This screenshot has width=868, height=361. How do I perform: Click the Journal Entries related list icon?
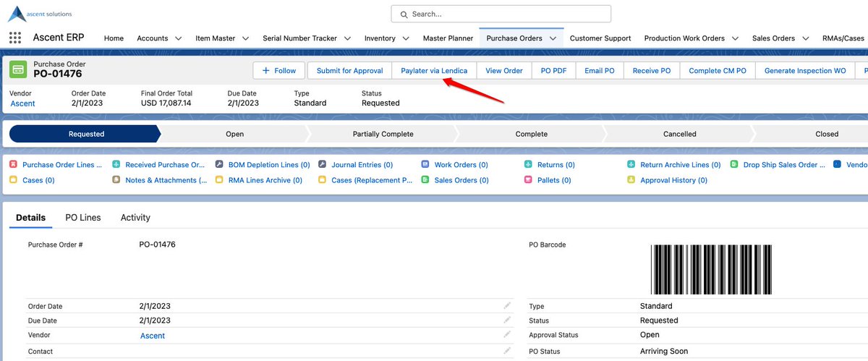click(322, 165)
